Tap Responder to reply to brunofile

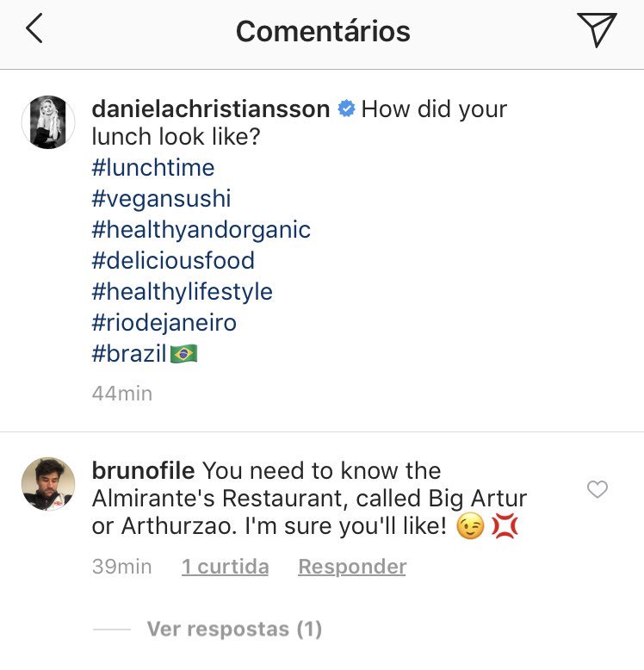click(352, 567)
